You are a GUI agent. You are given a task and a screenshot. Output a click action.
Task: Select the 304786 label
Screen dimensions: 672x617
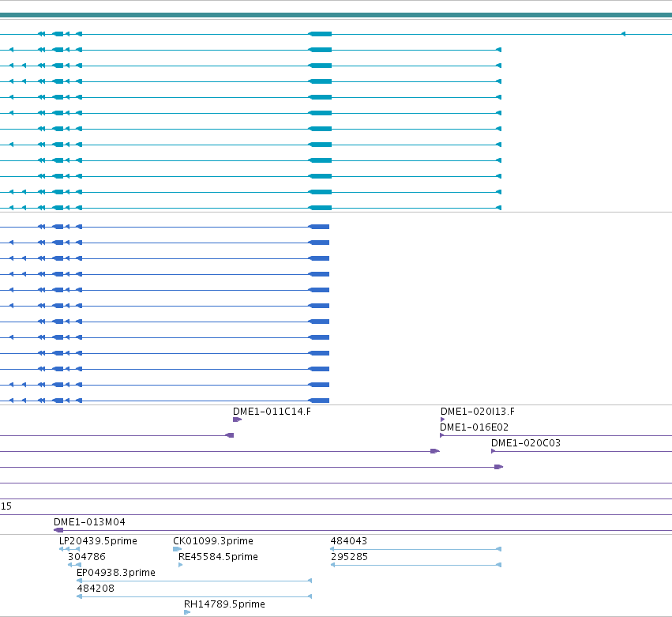coord(87,556)
